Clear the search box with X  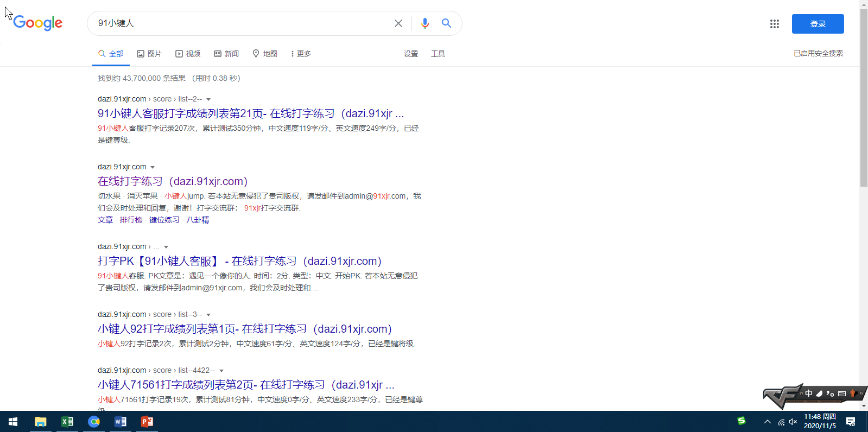pyautogui.click(x=398, y=23)
